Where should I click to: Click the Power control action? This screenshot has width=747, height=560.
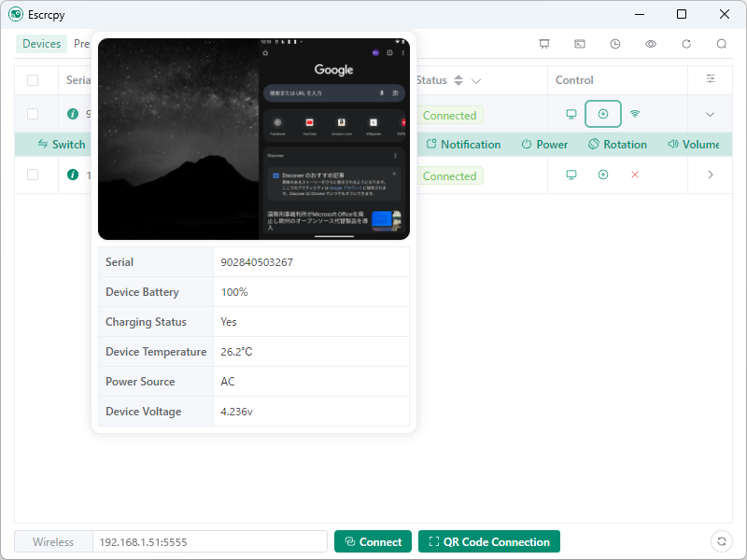544,145
